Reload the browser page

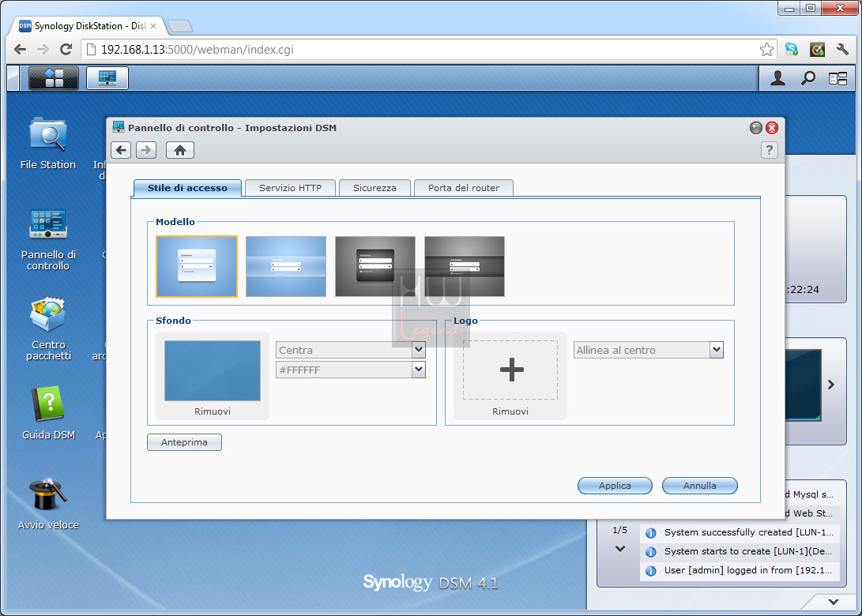pos(66,50)
